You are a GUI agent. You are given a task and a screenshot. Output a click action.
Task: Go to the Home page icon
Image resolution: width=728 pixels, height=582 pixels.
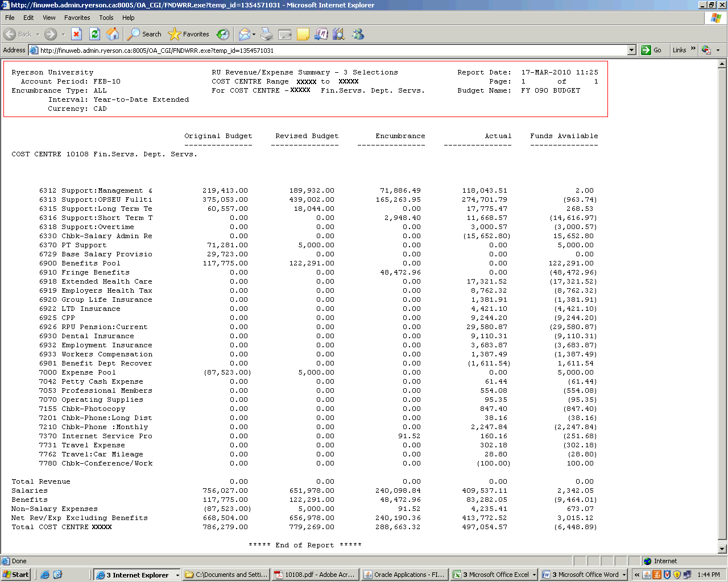click(113, 34)
